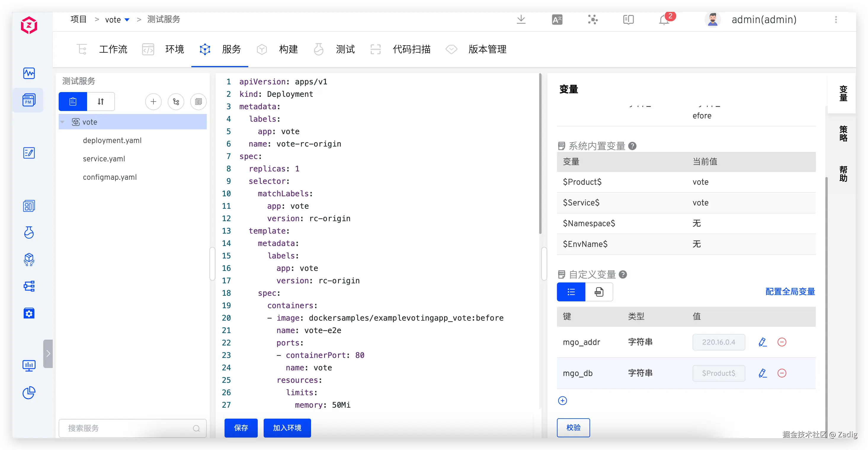
Task: Edit the mgo_addr variable value
Action: [763, 342]
